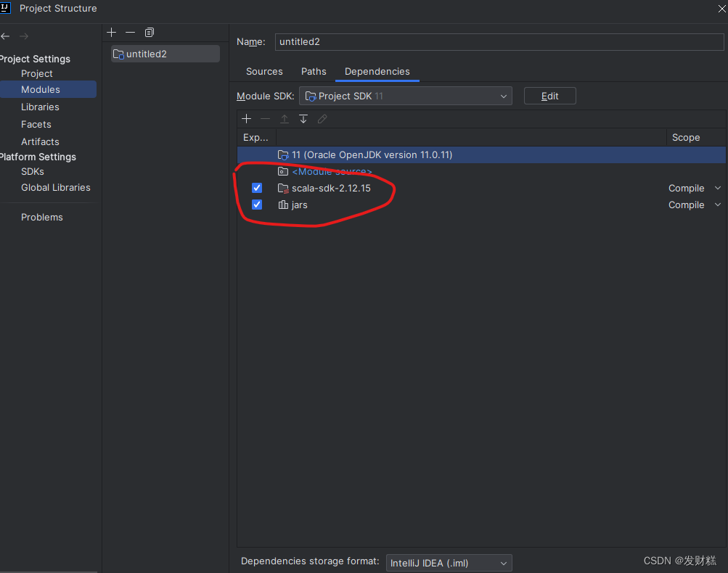
Task: Close the Project Structure dialog
Action: 722,9
